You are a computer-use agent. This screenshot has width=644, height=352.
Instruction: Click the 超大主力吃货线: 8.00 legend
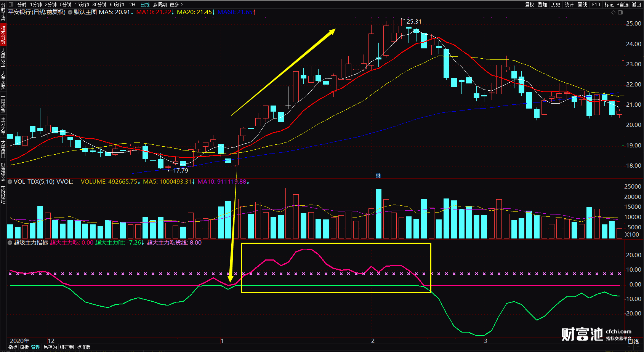pyautogui.click(x=174, y=243)
